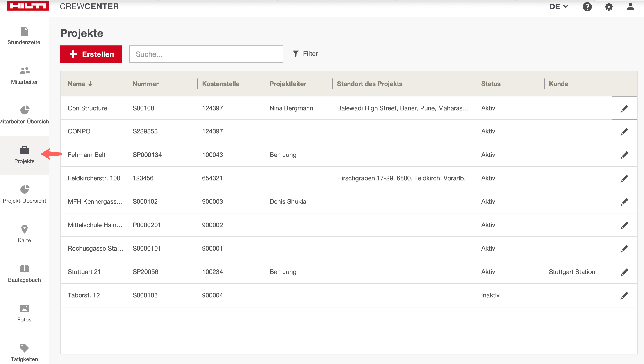Open the Filter funnel icon

click(x=296, y=54)
